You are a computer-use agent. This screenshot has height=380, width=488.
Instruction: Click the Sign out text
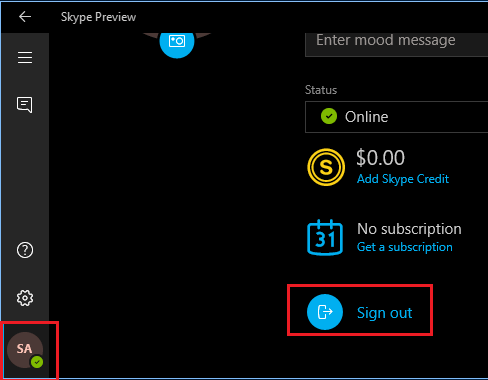[x=384, y=313]
